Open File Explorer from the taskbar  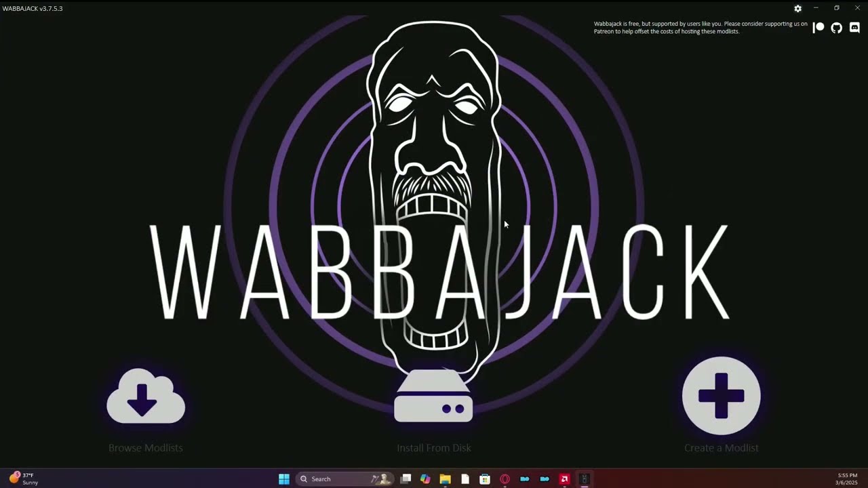click(445, 479)
